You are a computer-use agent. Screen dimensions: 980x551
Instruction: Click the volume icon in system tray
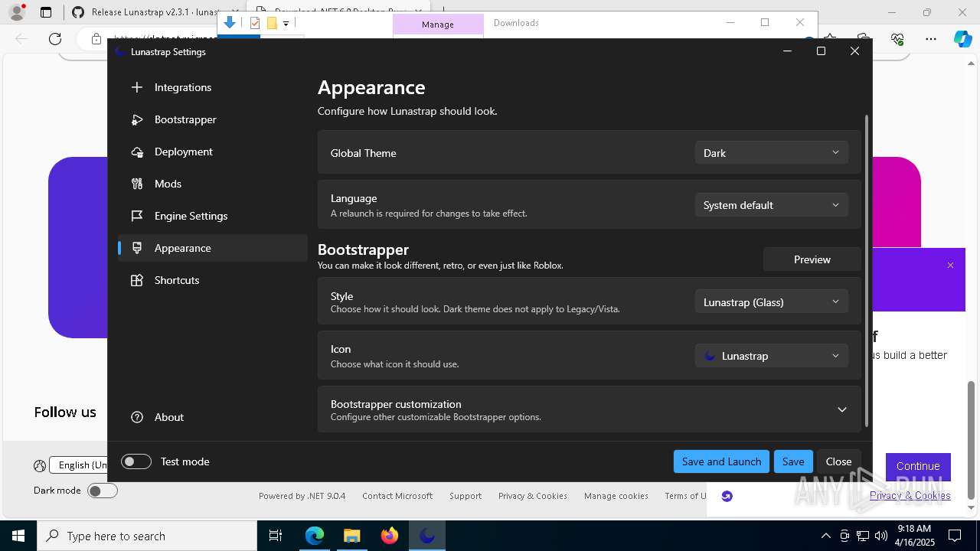click(881, 536)
